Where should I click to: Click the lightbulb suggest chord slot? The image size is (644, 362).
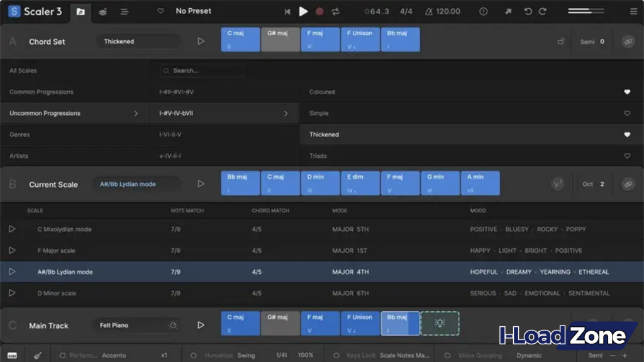tap(440, 324)
